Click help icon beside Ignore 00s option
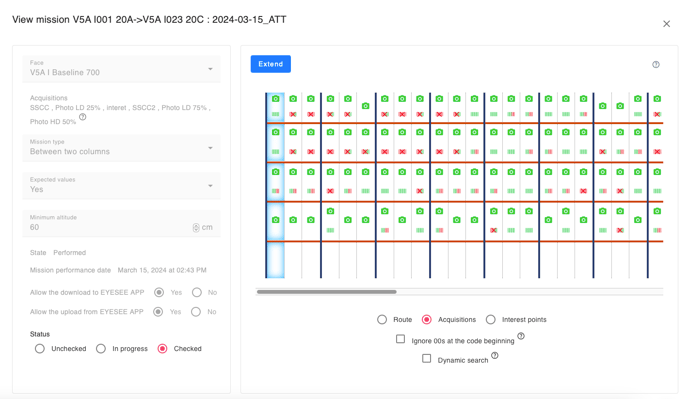Image resolution: width=688 pixels, height=399 pixels. click(521, 336)
